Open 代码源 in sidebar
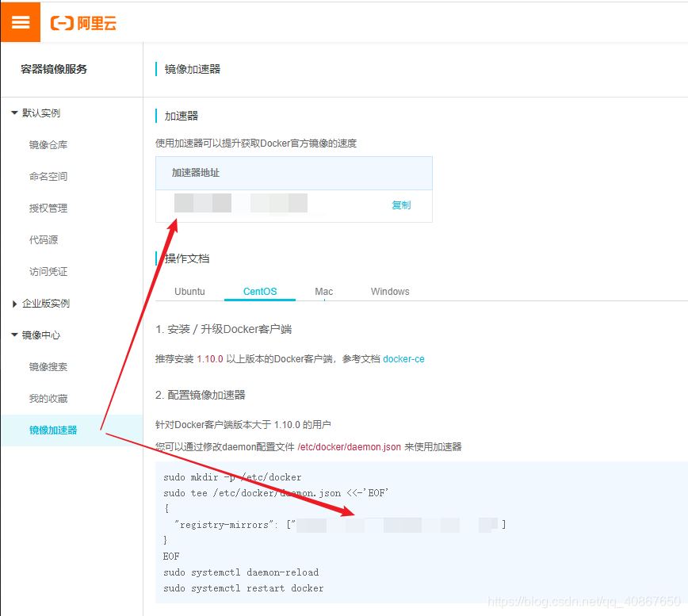The width and height of the screenshot is (688, 616). point(44,240)
